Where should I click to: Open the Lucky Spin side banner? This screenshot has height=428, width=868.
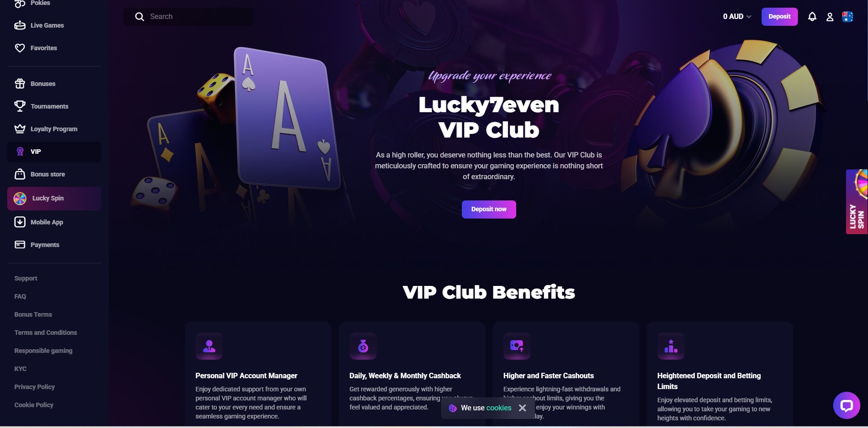click(x=857, y=202)
